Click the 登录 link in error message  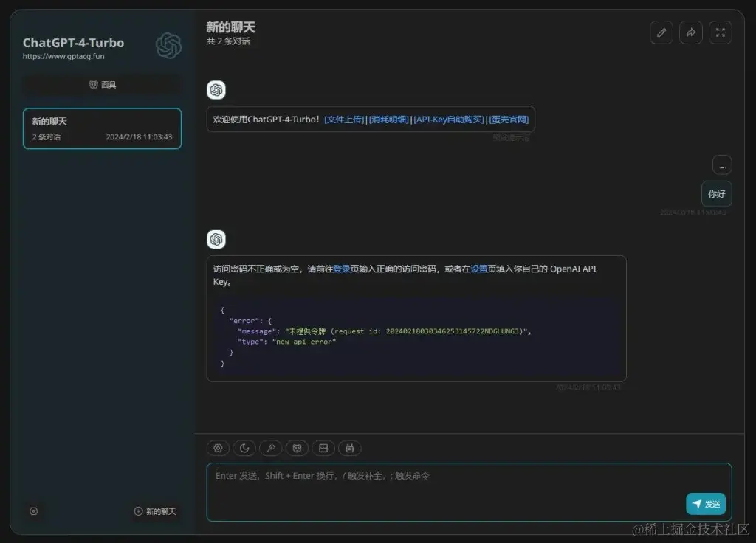pos(342,269)
